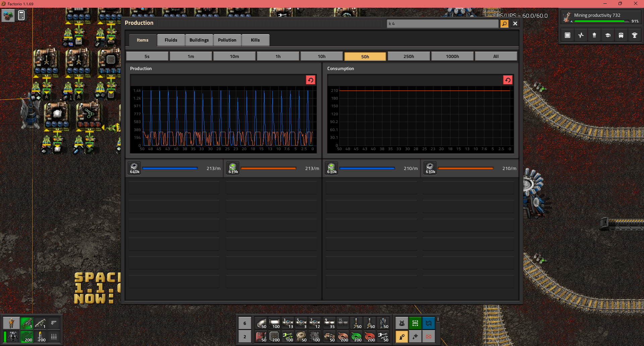This screenshot has height=346, width=644.
Task: Select the pipe-to-ground item with count 35
Action: pyautogui.click(x=329, y=323)
